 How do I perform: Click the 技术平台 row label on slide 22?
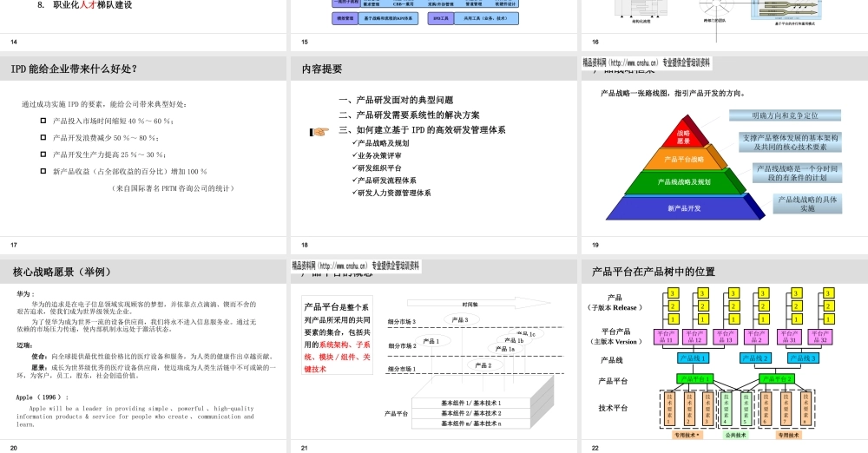pos(613,408)
